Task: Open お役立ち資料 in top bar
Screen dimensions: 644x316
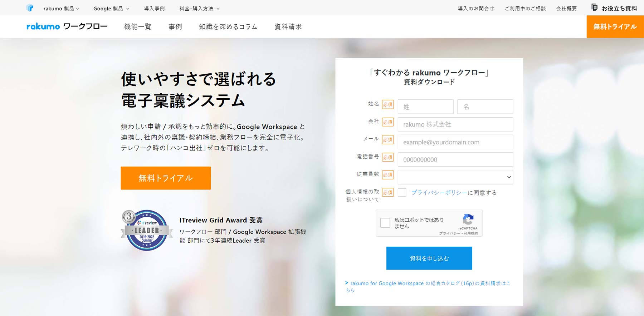Action: [619, 8]
